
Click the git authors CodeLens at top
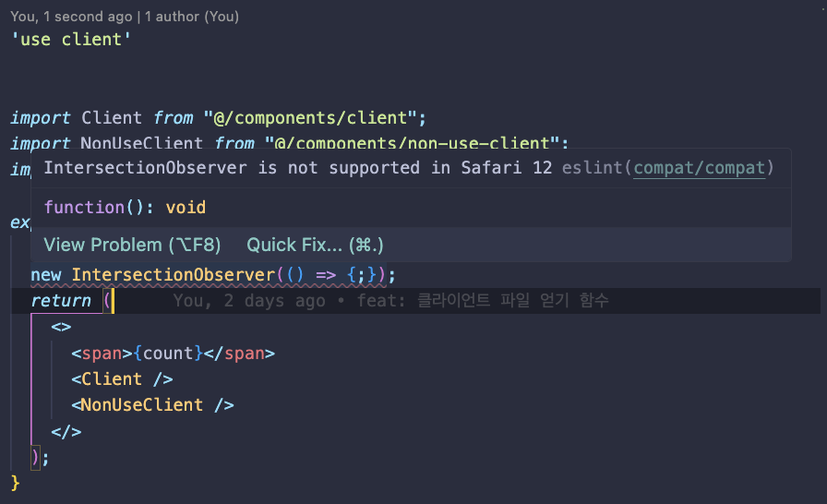(x=125, y=17)
